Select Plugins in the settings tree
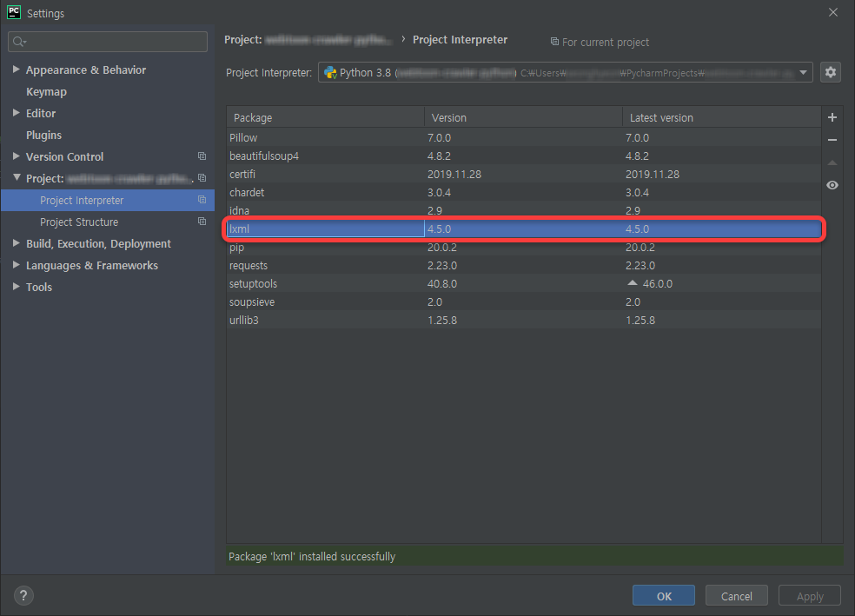855x616 pixels. (43, 136)
